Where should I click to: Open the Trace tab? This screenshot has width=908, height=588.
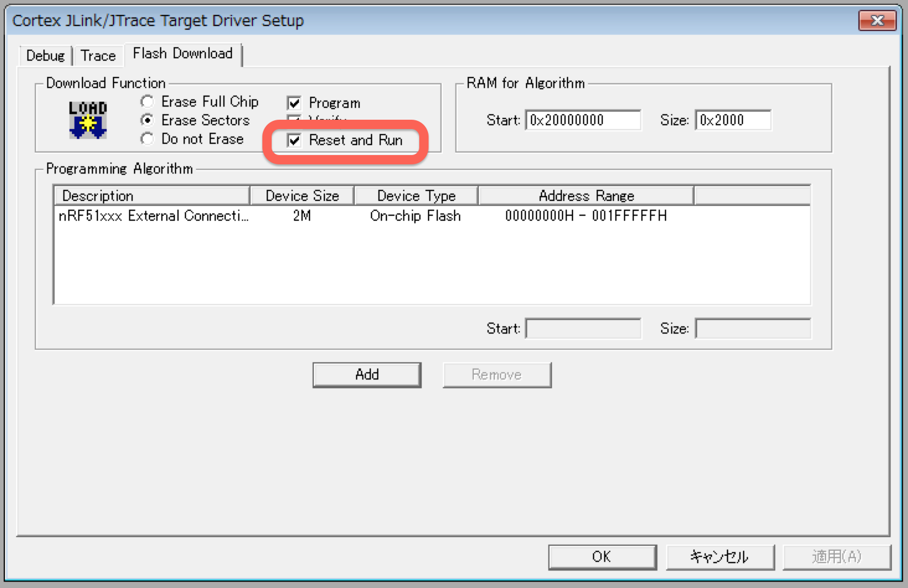pos(98,56)
